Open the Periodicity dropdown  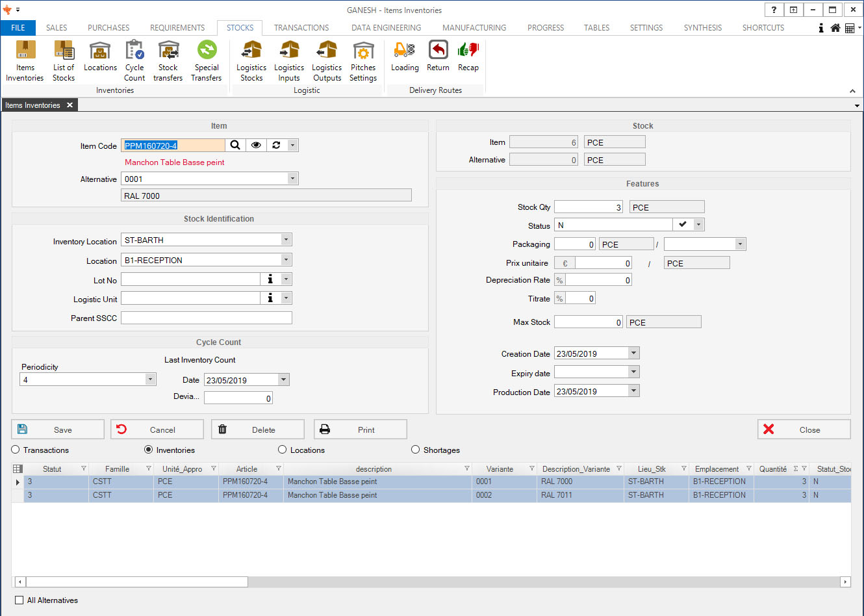[150, 379]
